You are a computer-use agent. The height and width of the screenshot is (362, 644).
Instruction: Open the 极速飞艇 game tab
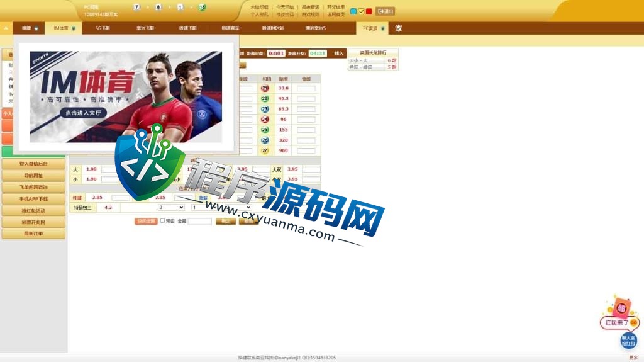click(x=187, y=28)
